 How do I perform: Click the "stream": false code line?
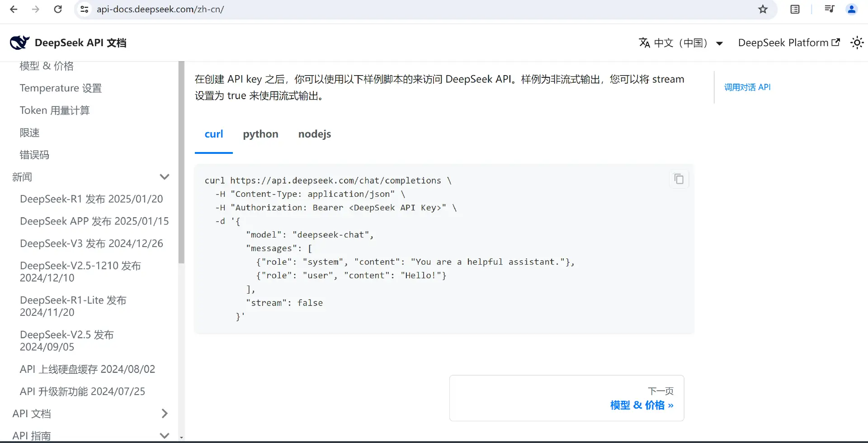click(x=284, y=303)
